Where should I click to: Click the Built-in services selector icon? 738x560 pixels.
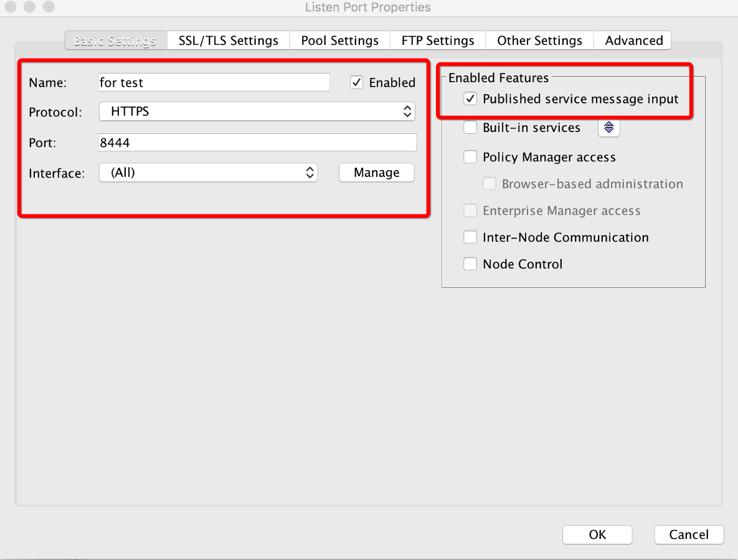[608, 127]
